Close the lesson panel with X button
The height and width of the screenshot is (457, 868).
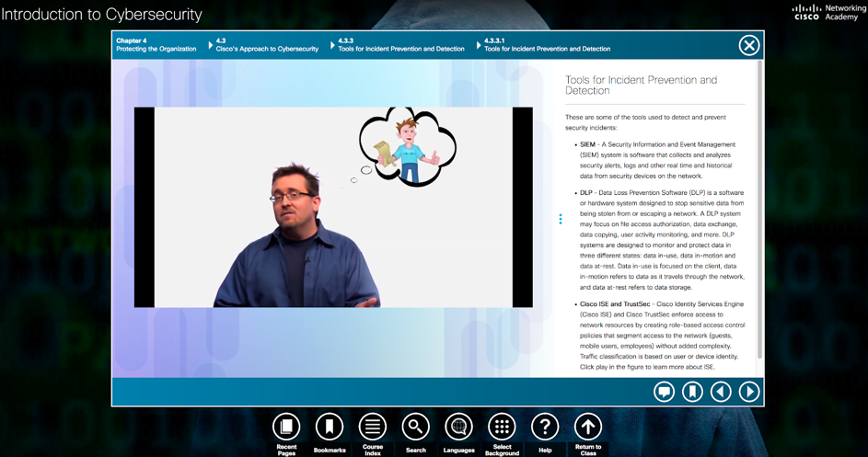click(x=749, y=45)
